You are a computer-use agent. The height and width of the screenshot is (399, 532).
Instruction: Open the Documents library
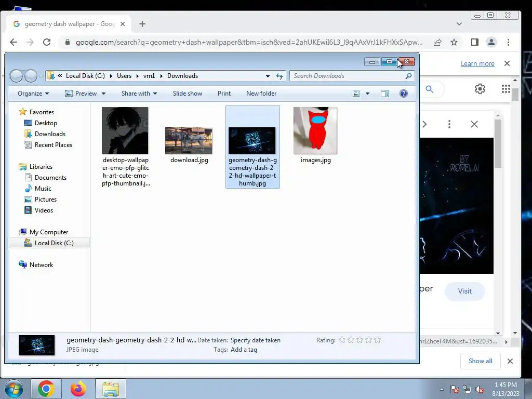point(50,178)
